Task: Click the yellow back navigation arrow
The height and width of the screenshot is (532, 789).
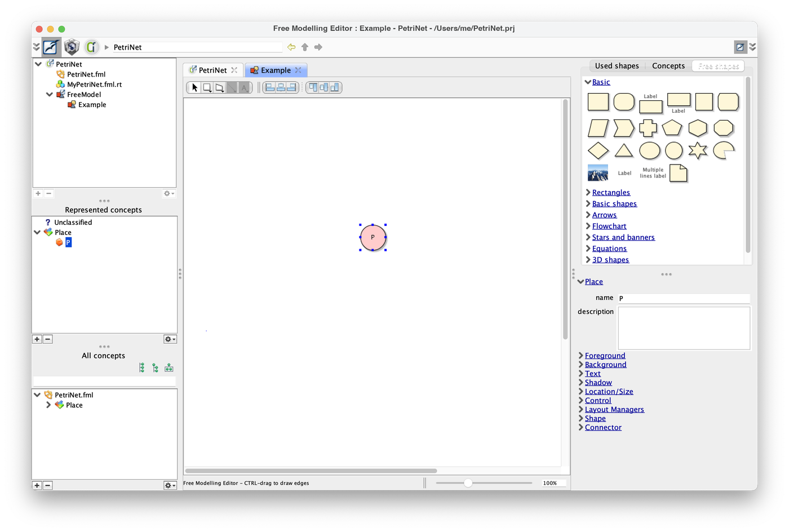Action: click(x=291, y=47)
